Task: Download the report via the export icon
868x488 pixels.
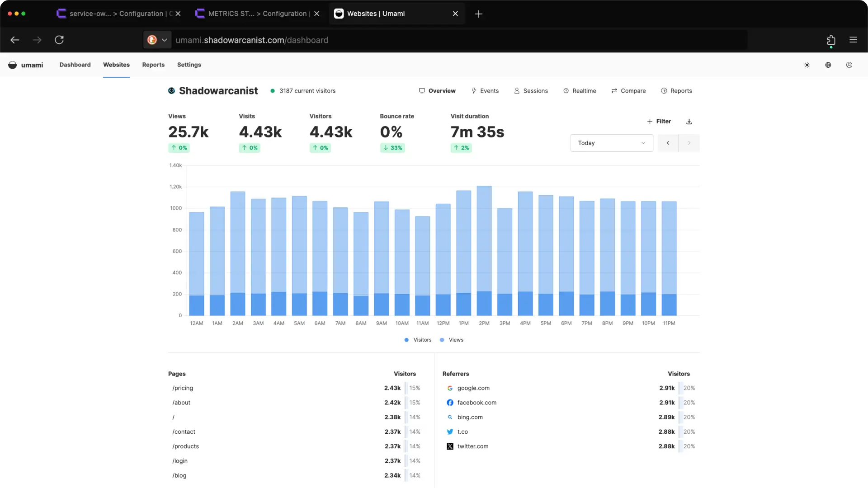Action: coord(689,121)
